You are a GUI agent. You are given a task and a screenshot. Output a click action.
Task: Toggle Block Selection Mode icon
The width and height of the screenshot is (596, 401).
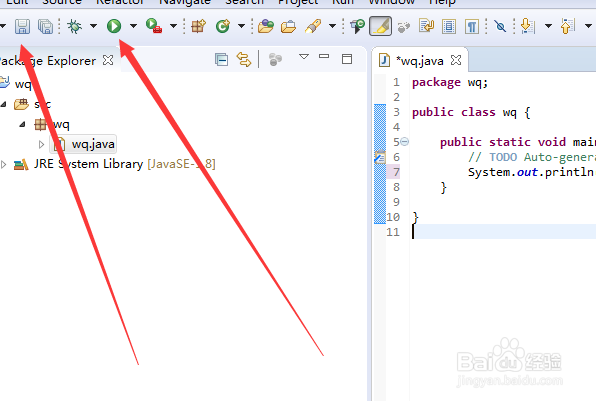[x=449, y=27]
